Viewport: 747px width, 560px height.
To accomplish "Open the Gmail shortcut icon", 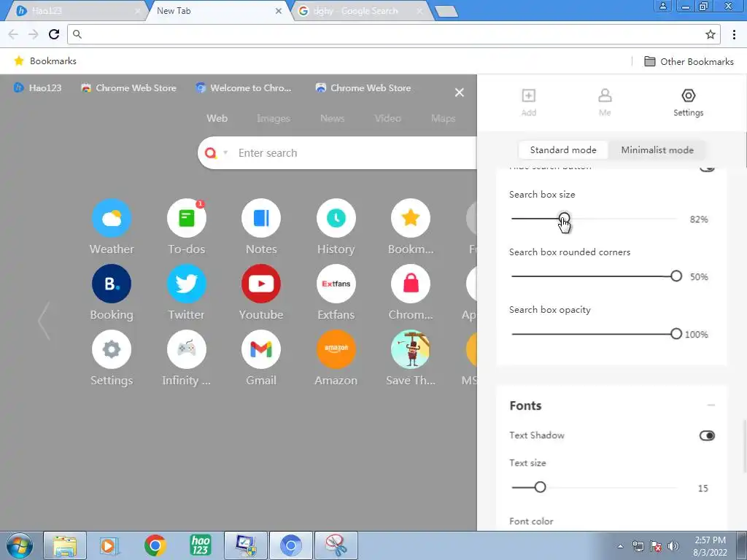I will [x=261, y=349].
